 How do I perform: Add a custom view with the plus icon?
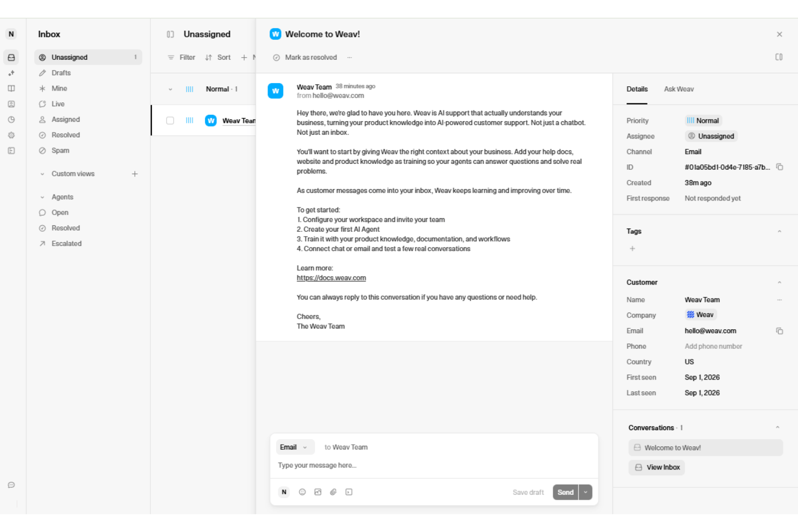click(x=135, y=174)
